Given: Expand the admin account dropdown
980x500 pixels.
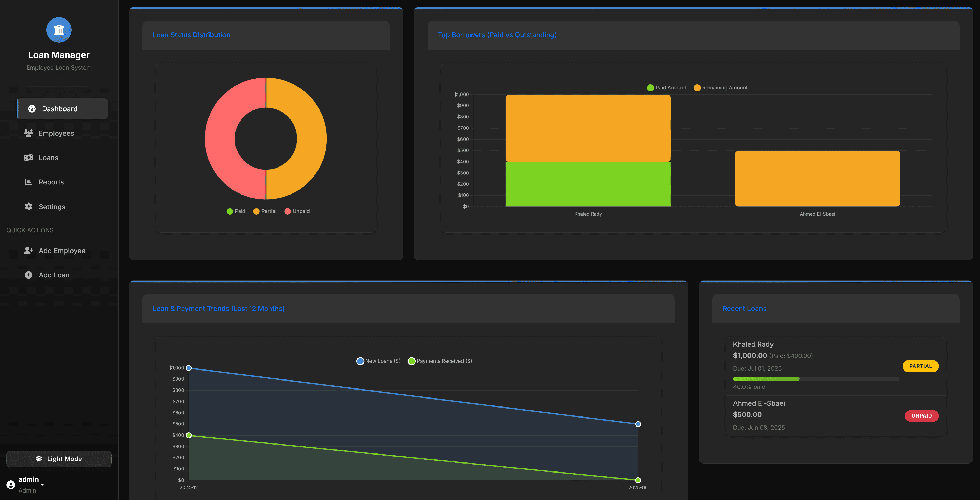Looking at the screenshot, I should 42,484.
